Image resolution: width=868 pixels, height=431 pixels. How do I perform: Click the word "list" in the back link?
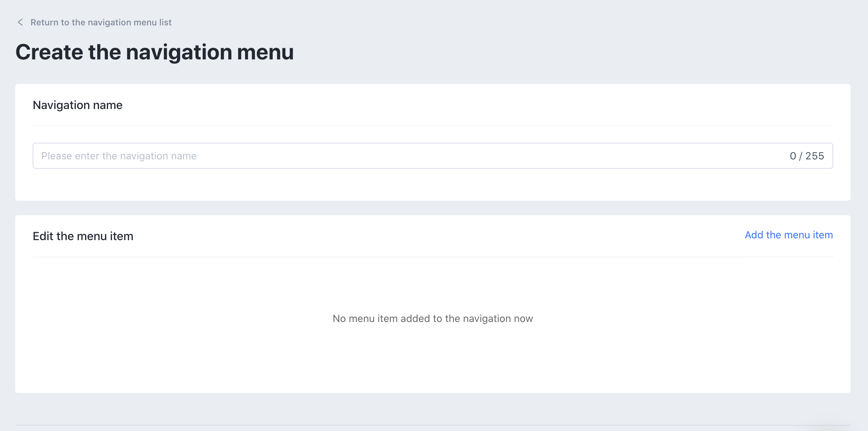(x=165, y=22)
